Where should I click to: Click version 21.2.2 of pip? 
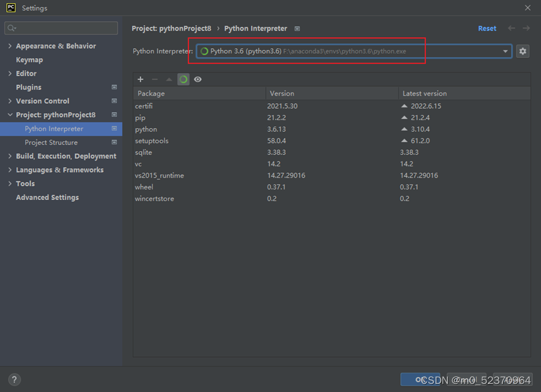(x=276, y=118)
